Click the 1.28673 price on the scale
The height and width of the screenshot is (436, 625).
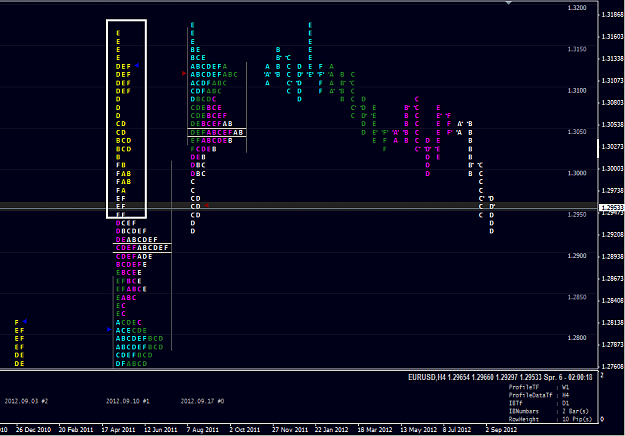point(612,279)
